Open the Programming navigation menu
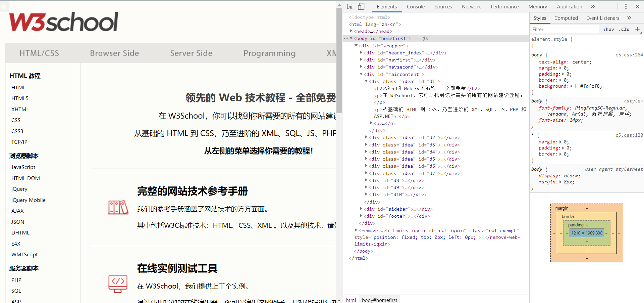 [269, 53]
